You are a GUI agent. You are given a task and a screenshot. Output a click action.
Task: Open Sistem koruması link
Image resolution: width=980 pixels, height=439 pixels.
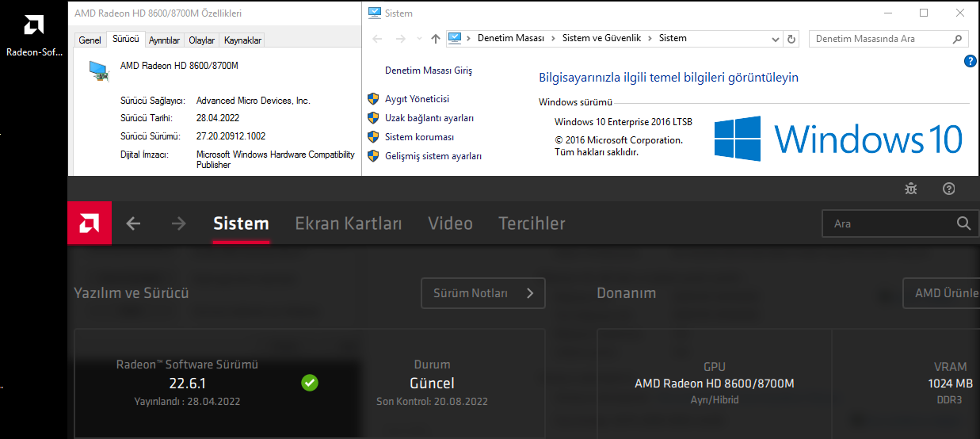point(420,137)
